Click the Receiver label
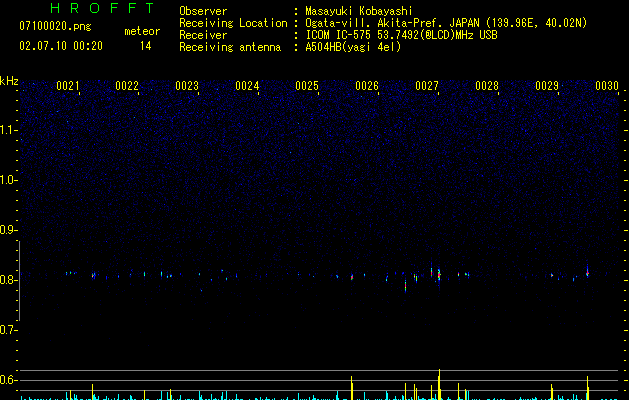 (203, 35)
